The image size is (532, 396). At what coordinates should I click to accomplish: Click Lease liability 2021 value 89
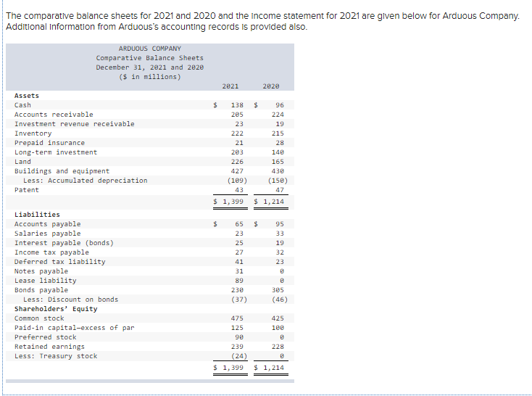(x=239, y=281)
